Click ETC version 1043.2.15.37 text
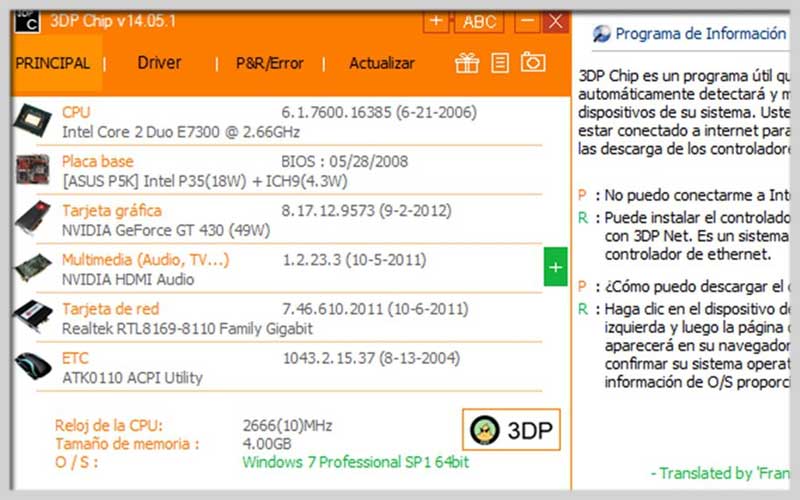Image resolution: width=800 pixels, height=500 pixels. coord(371,358)
